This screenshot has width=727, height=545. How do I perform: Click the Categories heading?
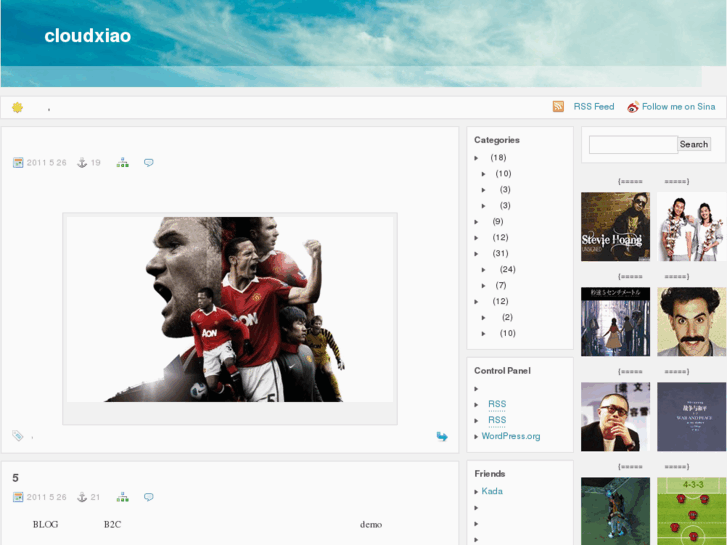click(497, 140)
